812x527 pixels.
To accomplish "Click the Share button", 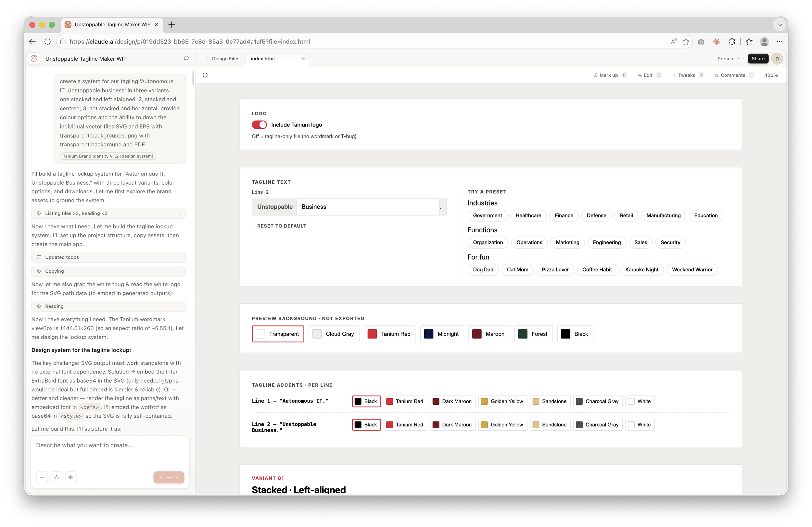I will coord(758,59).
